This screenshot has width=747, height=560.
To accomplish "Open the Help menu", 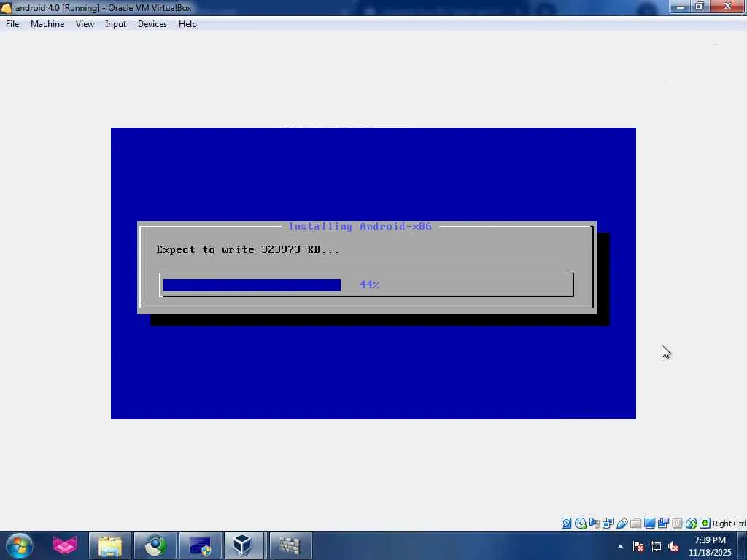I will [187, 24].
